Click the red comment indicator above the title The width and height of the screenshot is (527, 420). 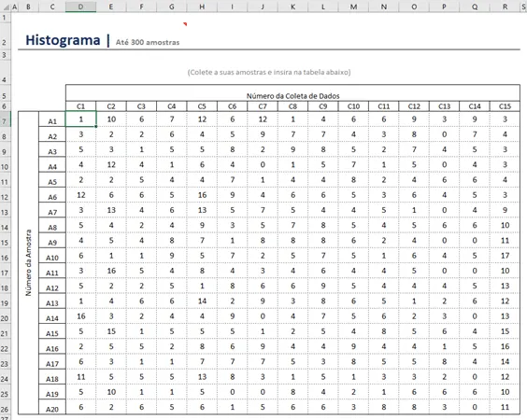click(185, 24)
